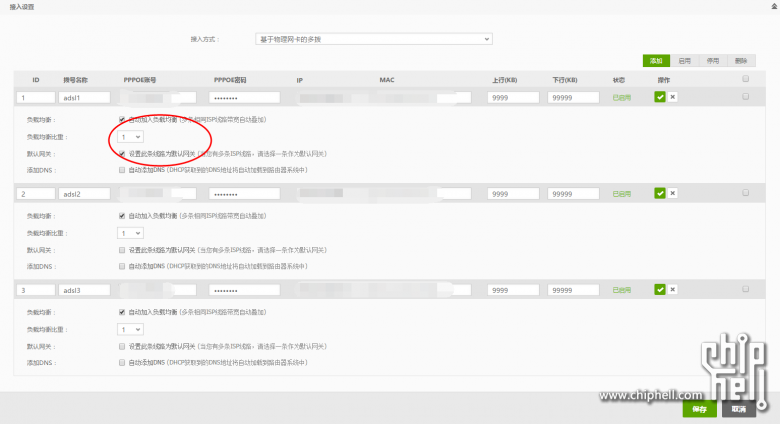The height and width of the screenshot is (424, 780).
Task: Check 设置此条线路为默认网关 for adsl2
Action: (122, 250)
